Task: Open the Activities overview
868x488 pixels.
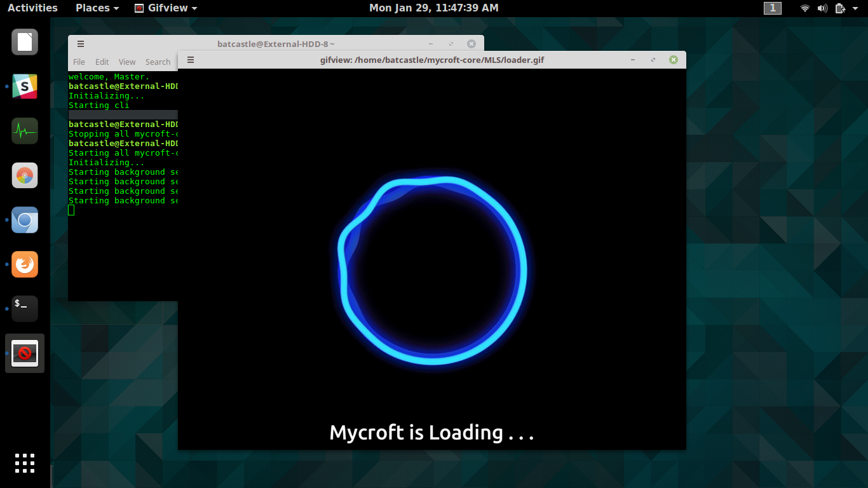Action: coord(32,8)
